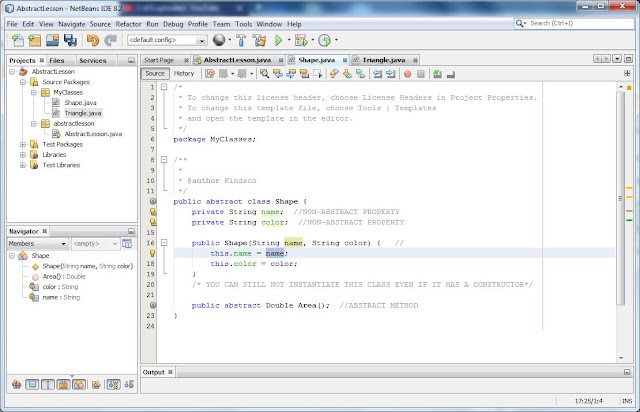Image resolution: width=640 pixels, height=412 pixels.
Task: Click Find Next Occurrence icon
Action: [x=291, y=73]
